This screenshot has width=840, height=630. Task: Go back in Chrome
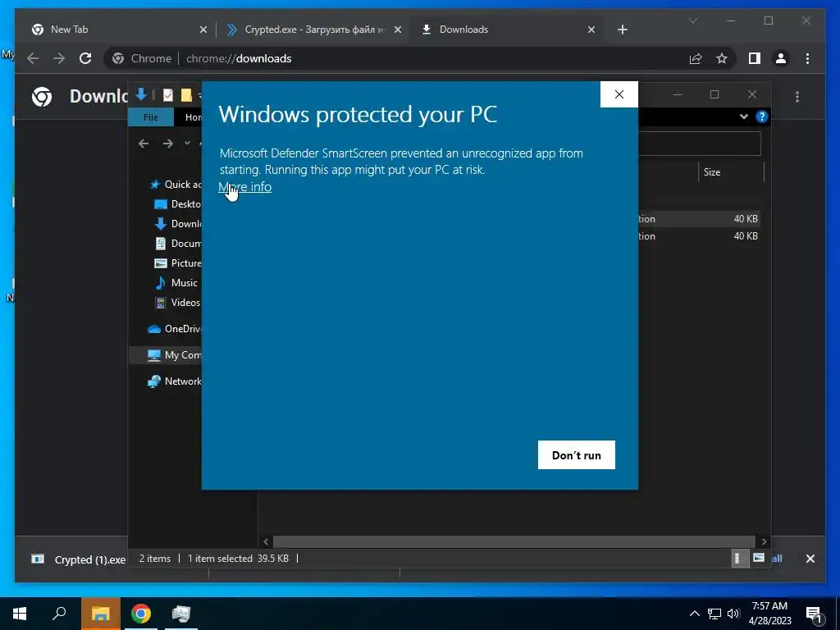33,58
